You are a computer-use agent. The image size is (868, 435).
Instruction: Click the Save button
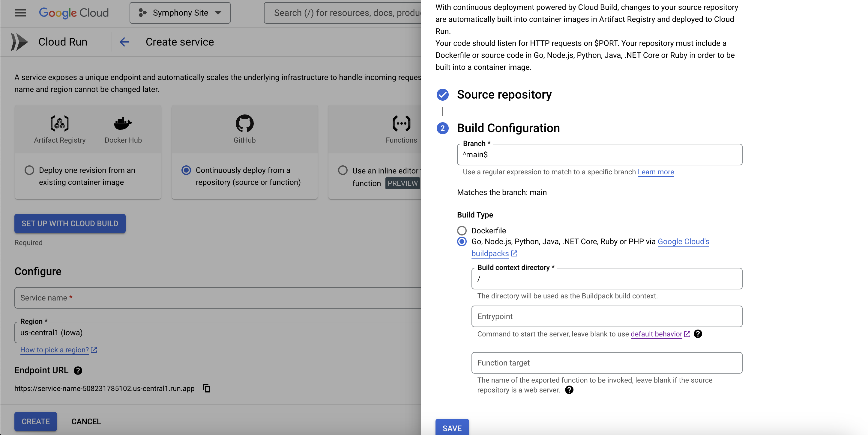click(x=452, y=428)
